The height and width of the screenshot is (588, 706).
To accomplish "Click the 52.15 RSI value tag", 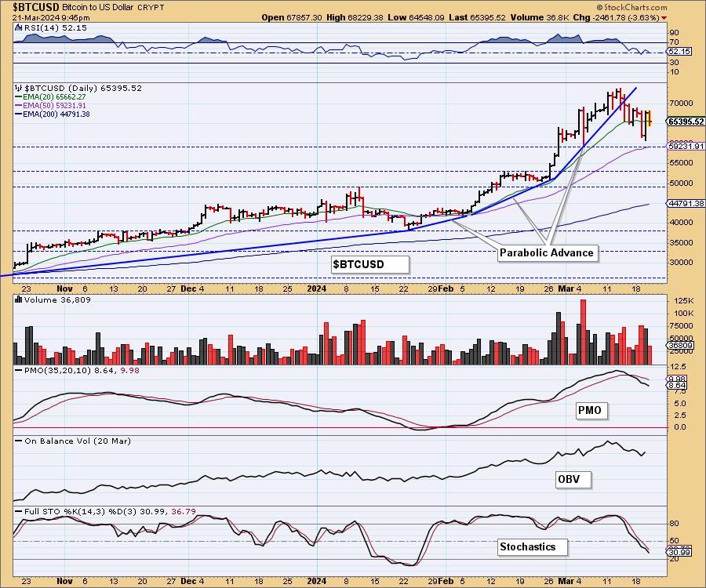I will [x=679, y=51].
